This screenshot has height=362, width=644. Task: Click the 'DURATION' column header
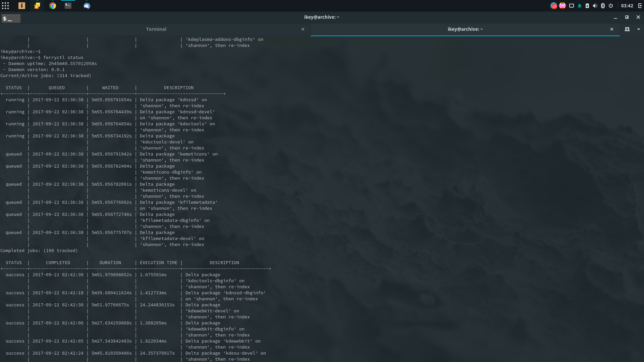[110, 263]
